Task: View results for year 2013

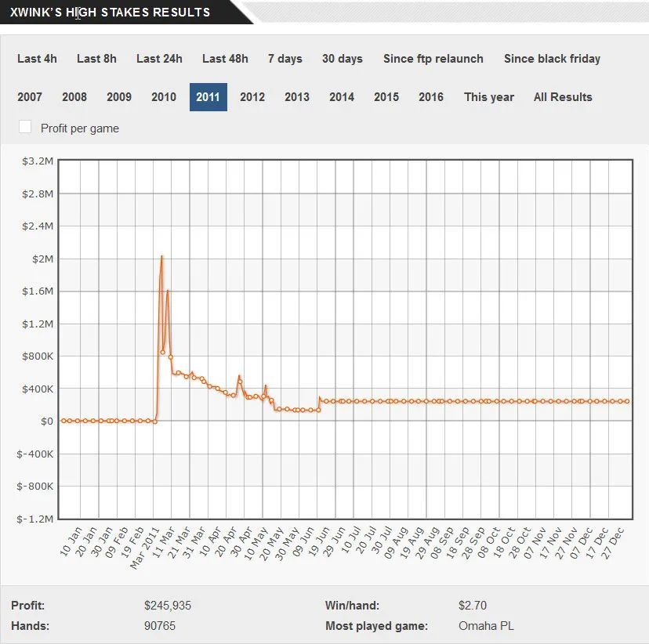Action: [x=297, y=97]
